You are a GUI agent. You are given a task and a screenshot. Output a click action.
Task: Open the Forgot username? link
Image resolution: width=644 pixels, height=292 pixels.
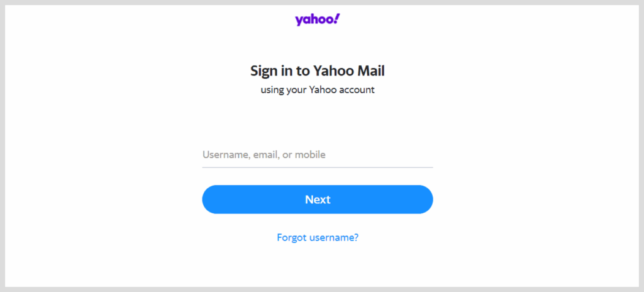click(x=318, y=238)
